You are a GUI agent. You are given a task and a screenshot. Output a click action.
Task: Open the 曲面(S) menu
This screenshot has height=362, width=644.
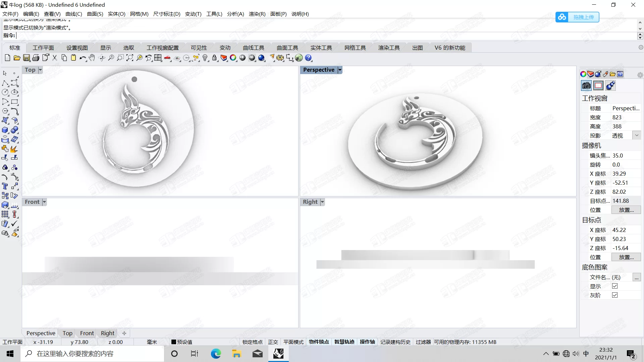(95, 14)
